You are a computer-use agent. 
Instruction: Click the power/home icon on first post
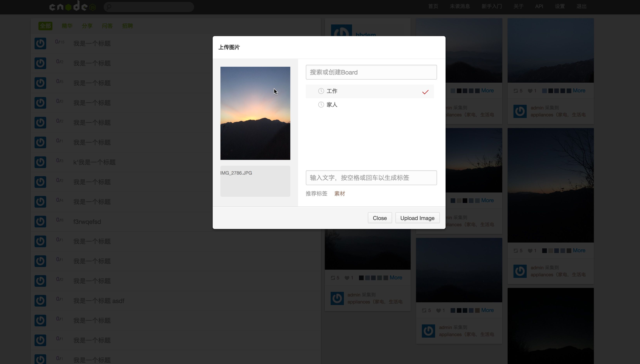coord(40,43)
